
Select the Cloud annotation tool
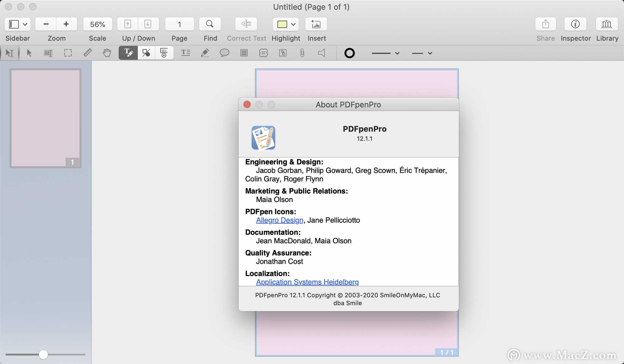tap(263, 53)
